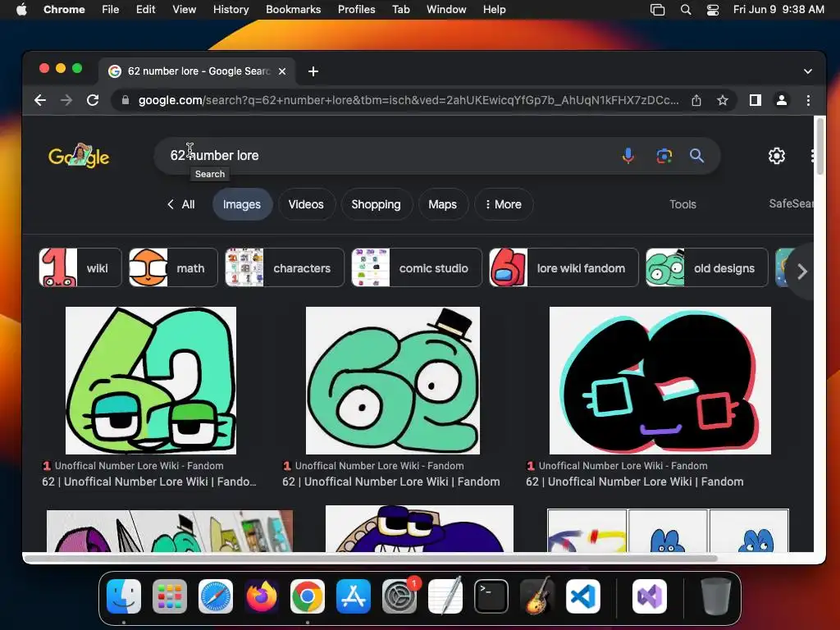Open Control Center in the menu bar
Screen dimensions: 840x630
pos(713,10)
